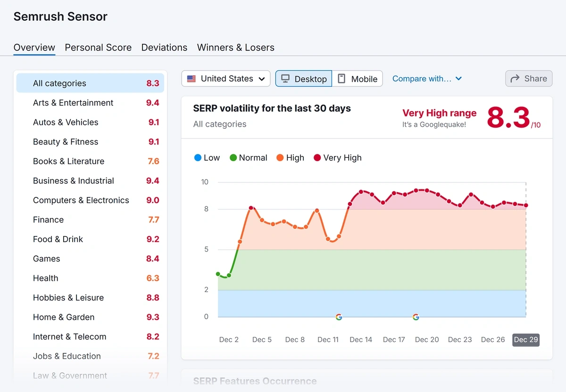Toggle the Very High legend series

tap(338, 158)
